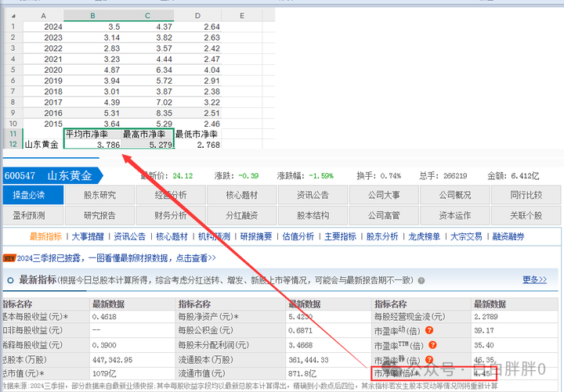Switch to 核心题材 tab button
The image size is (564, 392).
242,195
